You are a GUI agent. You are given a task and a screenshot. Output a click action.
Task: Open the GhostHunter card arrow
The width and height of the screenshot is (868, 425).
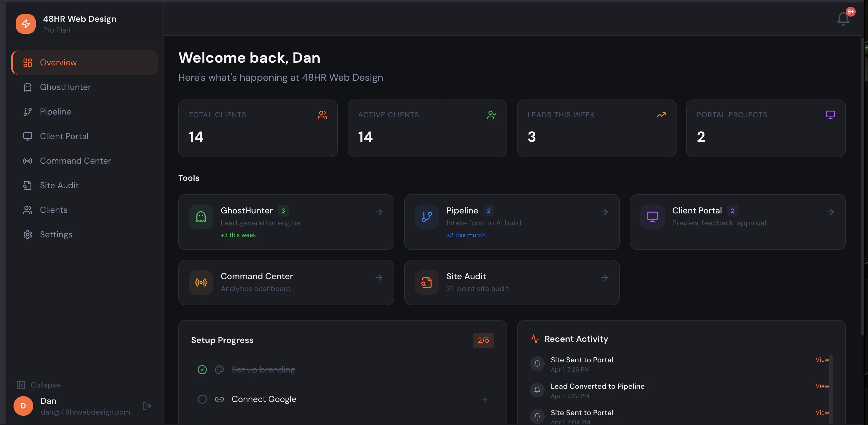[379, 212]
